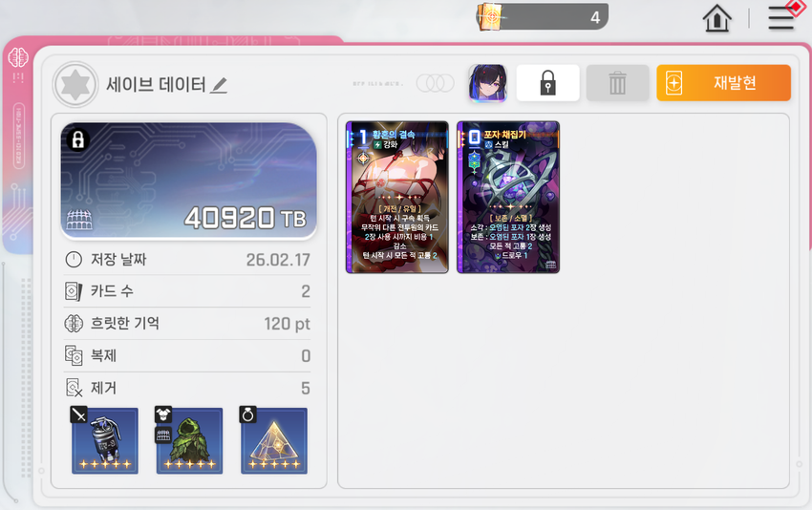Open the 포자 채집기 card
Viewport: 812px width, 510px height.
[x=508, y=198]
